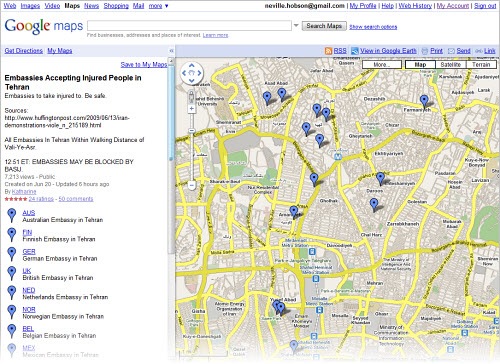Click the pin icon next to FIN
500x364 pixels.
click(12, 235)
